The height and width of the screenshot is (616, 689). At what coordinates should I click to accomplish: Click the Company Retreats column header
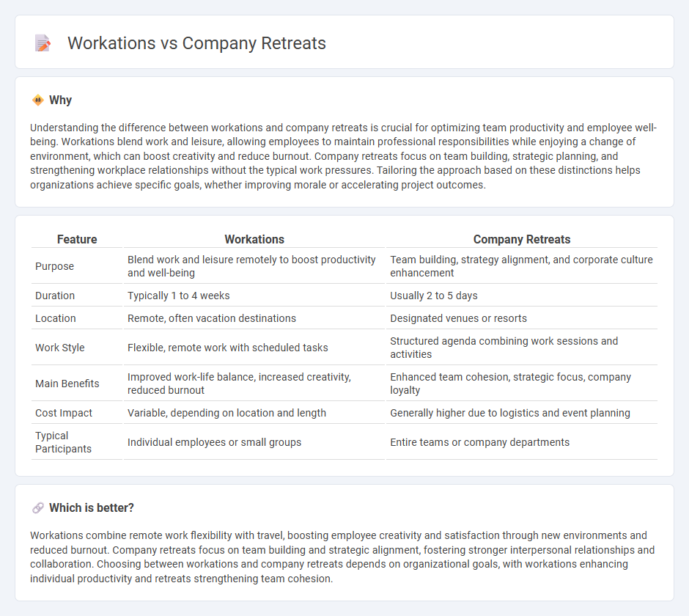(522, 239)
